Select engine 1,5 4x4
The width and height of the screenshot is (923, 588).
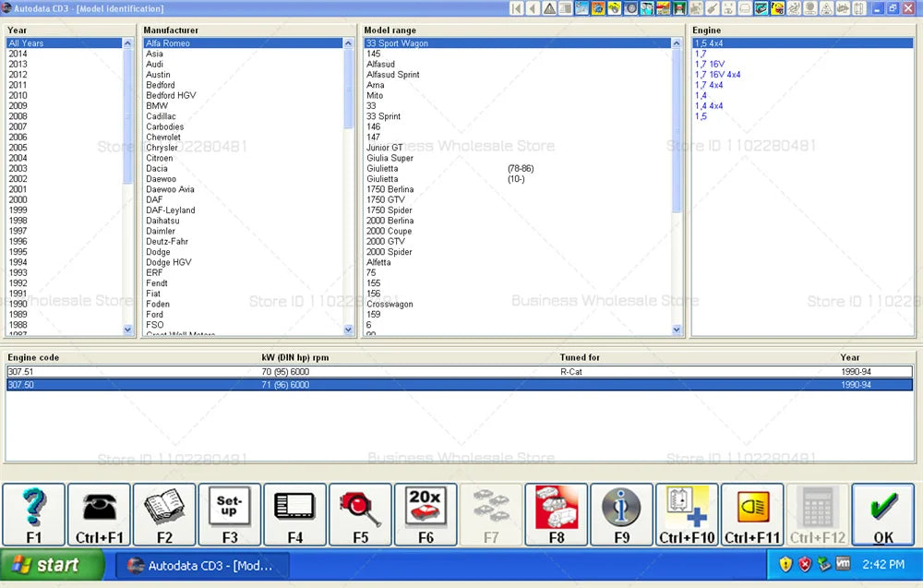(x=803, y=43)
